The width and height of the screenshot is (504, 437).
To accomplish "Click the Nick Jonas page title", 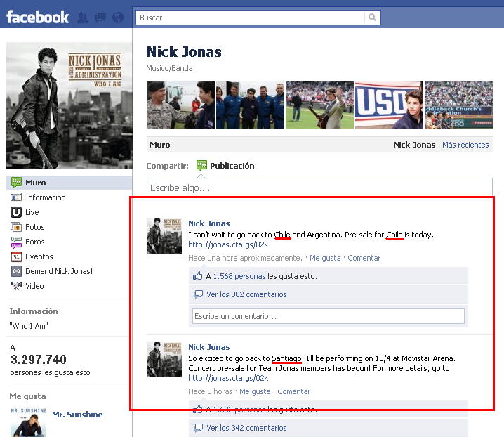I will (184, 52).
